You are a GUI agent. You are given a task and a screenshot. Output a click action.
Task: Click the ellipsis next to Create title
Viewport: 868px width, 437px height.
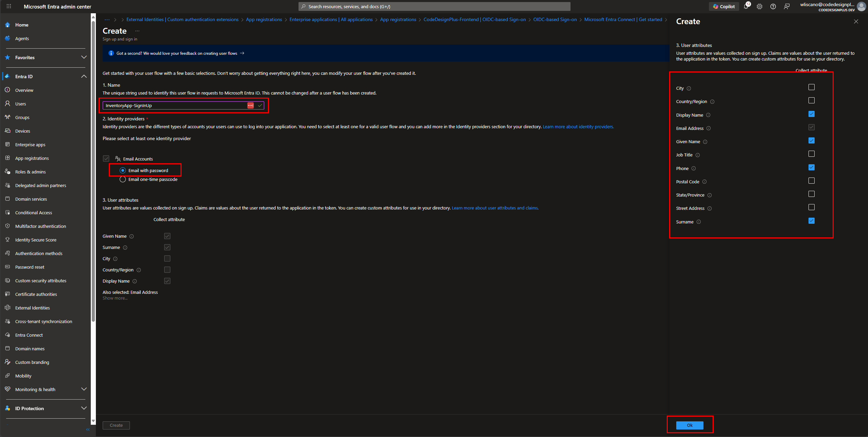137,31
